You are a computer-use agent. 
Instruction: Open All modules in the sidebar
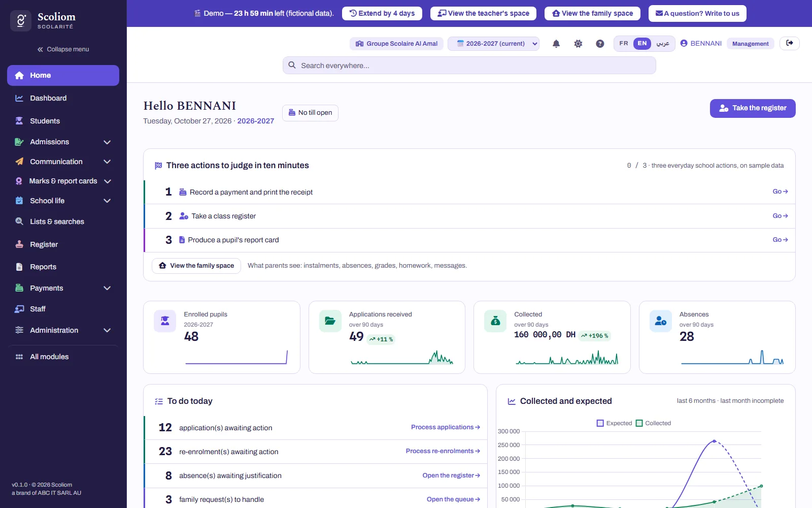click(x=63, y=357)
